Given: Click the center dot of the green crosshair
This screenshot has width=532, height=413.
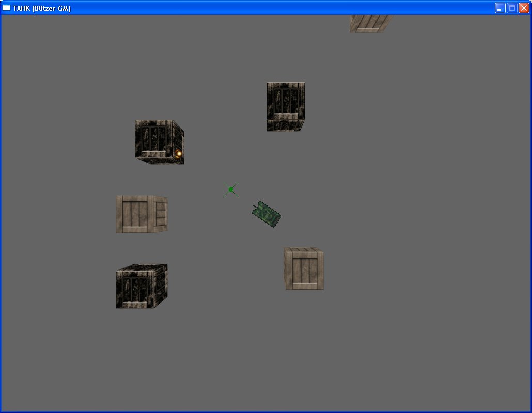Looking at the screenshot, I should pyautogui.click(x=231, y=189).
